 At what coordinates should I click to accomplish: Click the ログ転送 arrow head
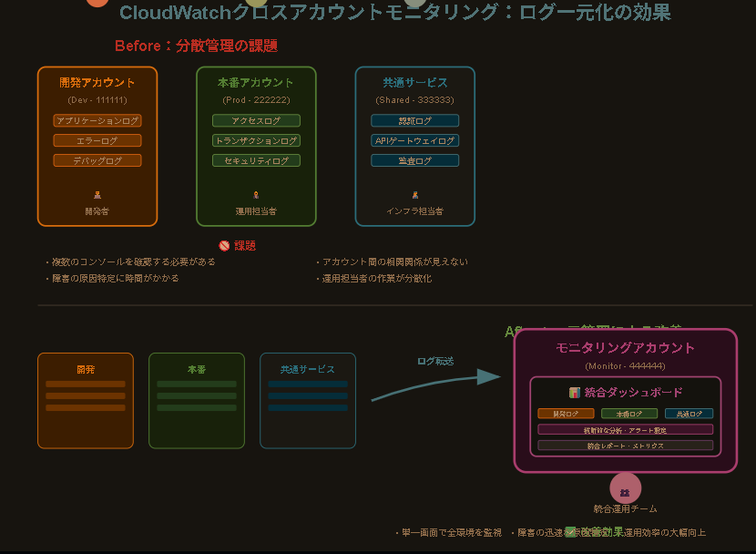click(489, 376)
